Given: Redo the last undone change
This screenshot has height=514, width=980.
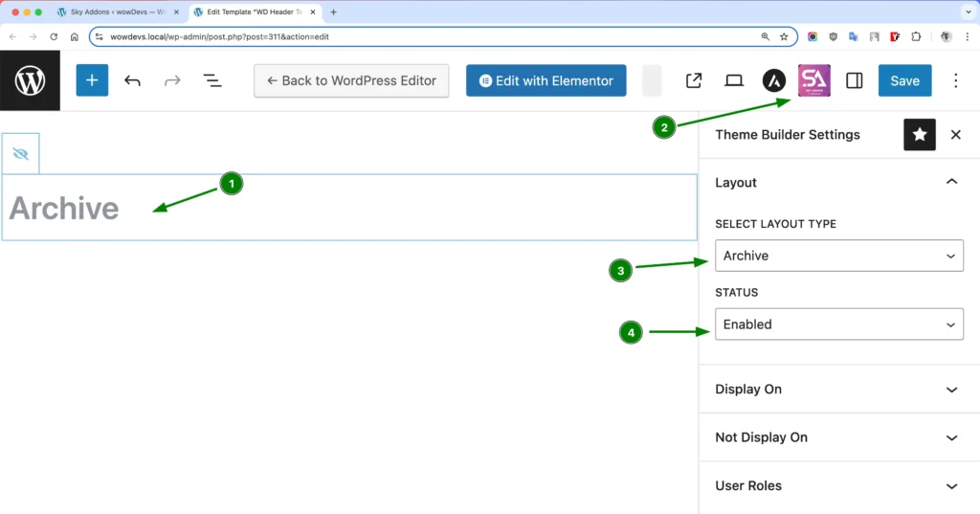Looking at the screenshot, I should click(172, 80).
